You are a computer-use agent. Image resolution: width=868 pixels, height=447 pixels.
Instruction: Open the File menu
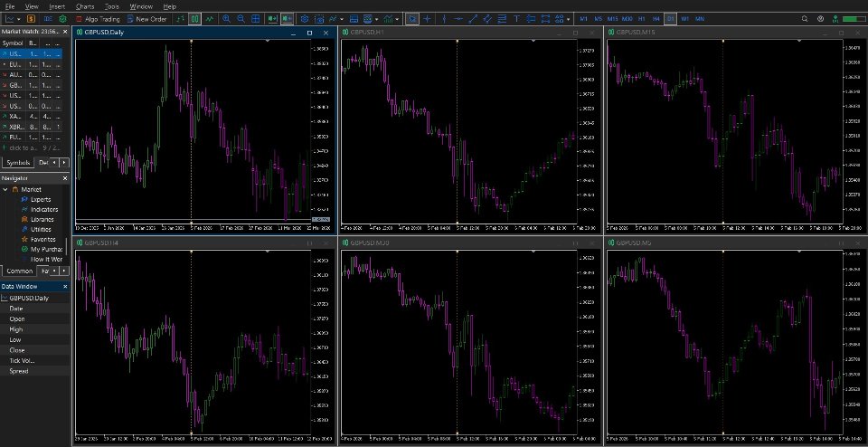(x=9, y=6)
